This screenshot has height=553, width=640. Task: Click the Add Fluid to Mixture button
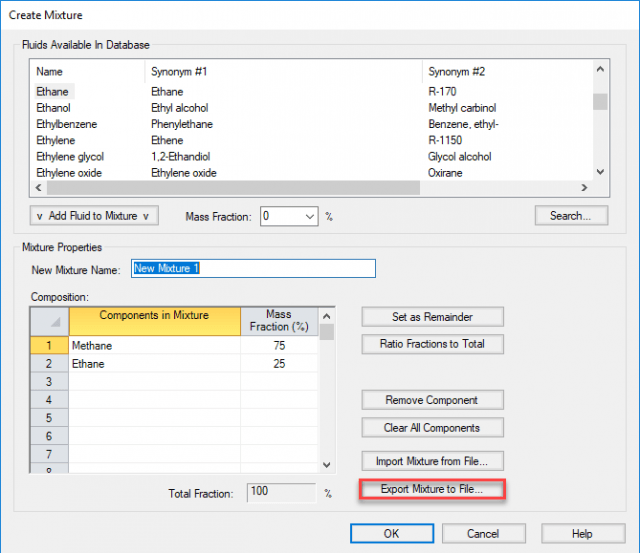click(94, 215)
